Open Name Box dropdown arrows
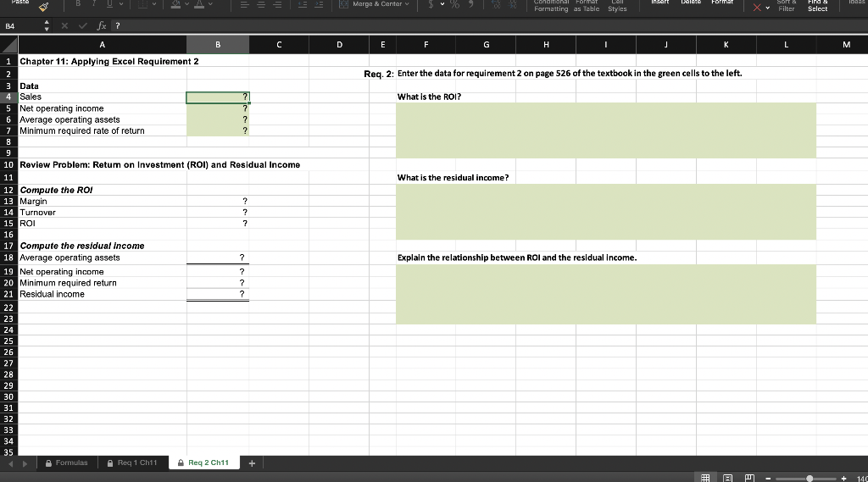Viewport: 868px width, 482px height. 47,26
